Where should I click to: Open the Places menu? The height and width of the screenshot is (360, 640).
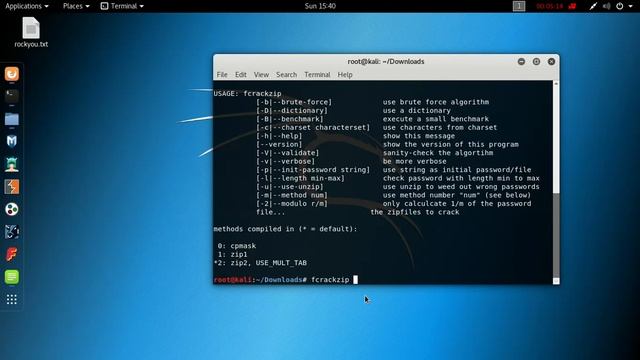click(76, 6)
